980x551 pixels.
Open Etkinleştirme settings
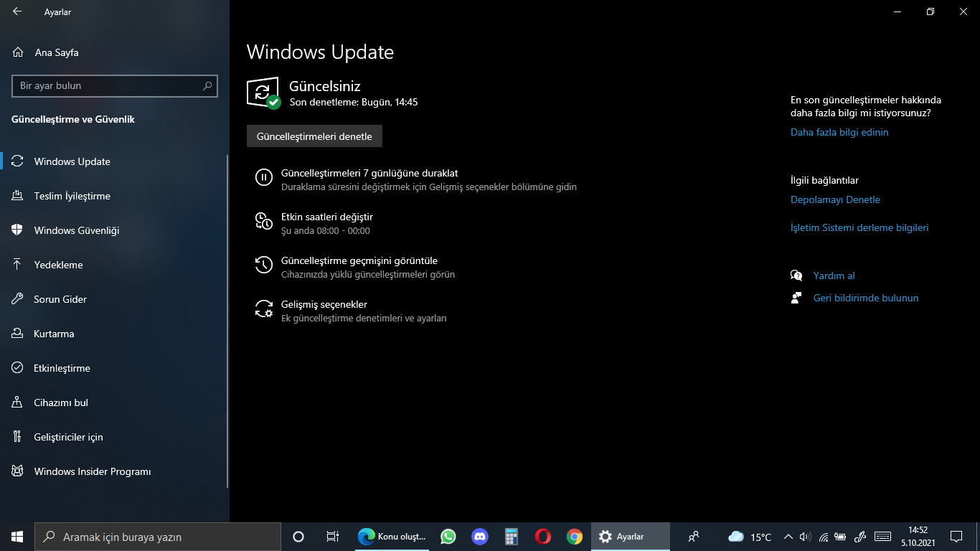[x=115, y=368]
